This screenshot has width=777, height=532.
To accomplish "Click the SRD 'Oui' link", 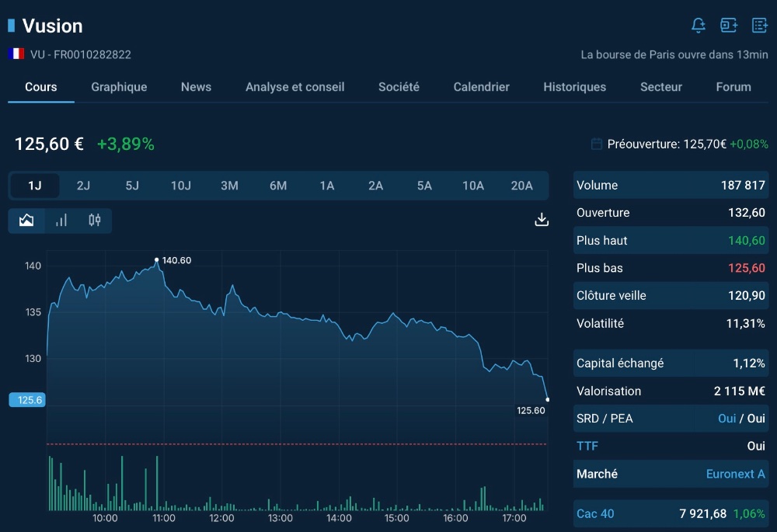I will tap(727, 419).
